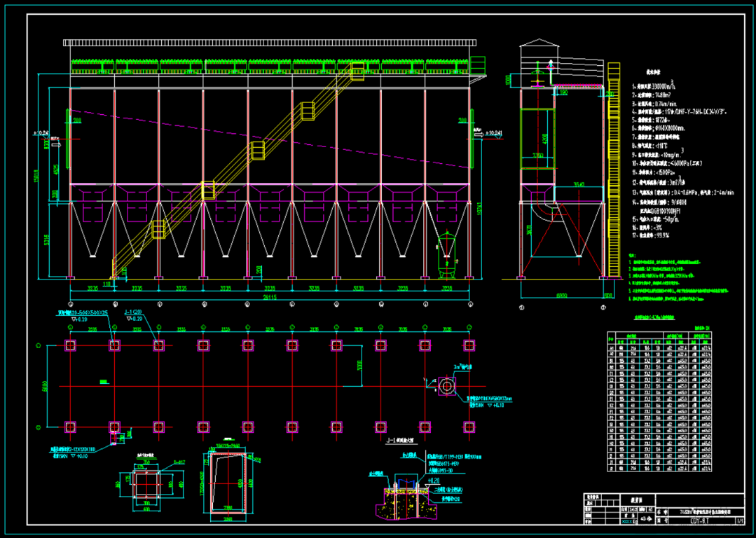Image resolution: width=756 pixels, height=538 pixels.
Task: Click the circular air tank symbol in plan
Action: pos(446,387)
